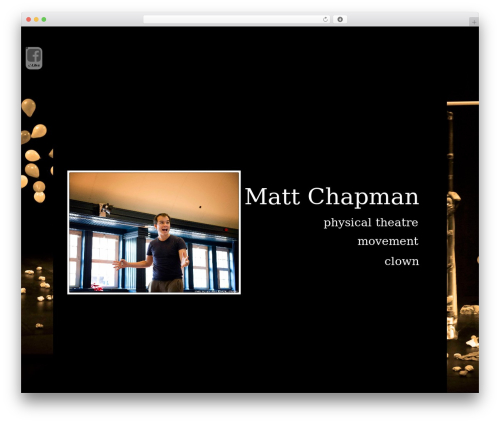Open the movement link
The image size is (500, 423).
coord(388,241)
